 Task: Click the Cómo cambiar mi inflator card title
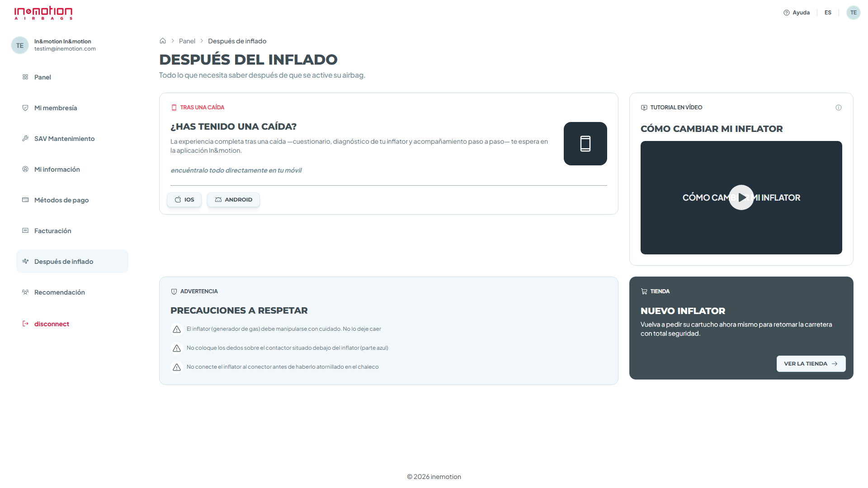tap(712, 129)
